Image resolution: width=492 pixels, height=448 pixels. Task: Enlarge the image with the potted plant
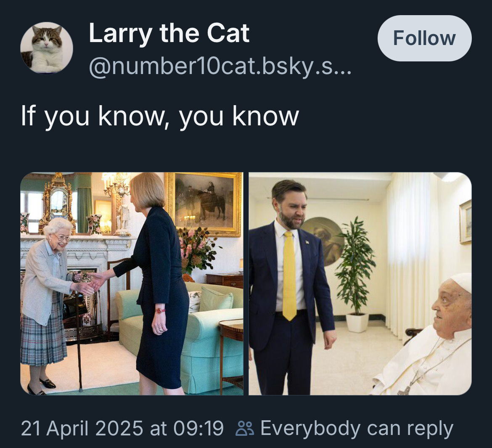(360, 284)
